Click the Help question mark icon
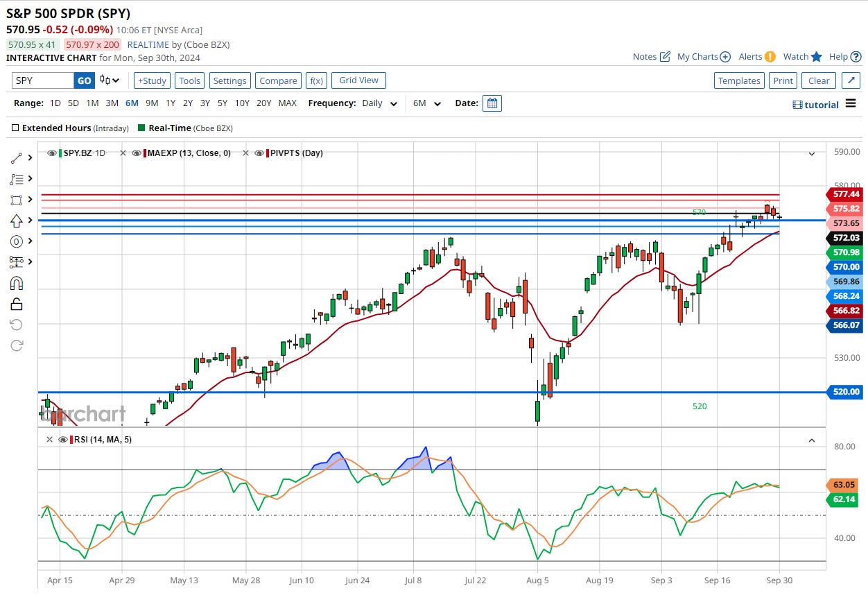Image resolution: width=868 pixels, height=602 pixels. 856,57
